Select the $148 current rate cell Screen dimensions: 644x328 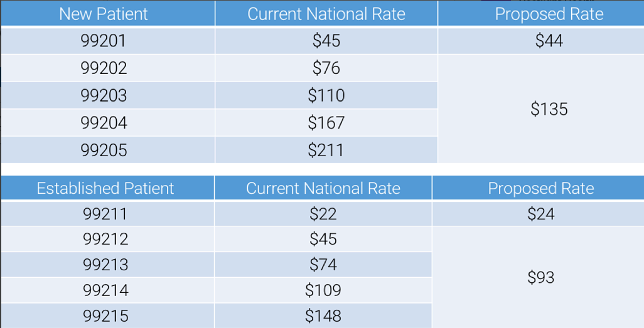point(323,316)
